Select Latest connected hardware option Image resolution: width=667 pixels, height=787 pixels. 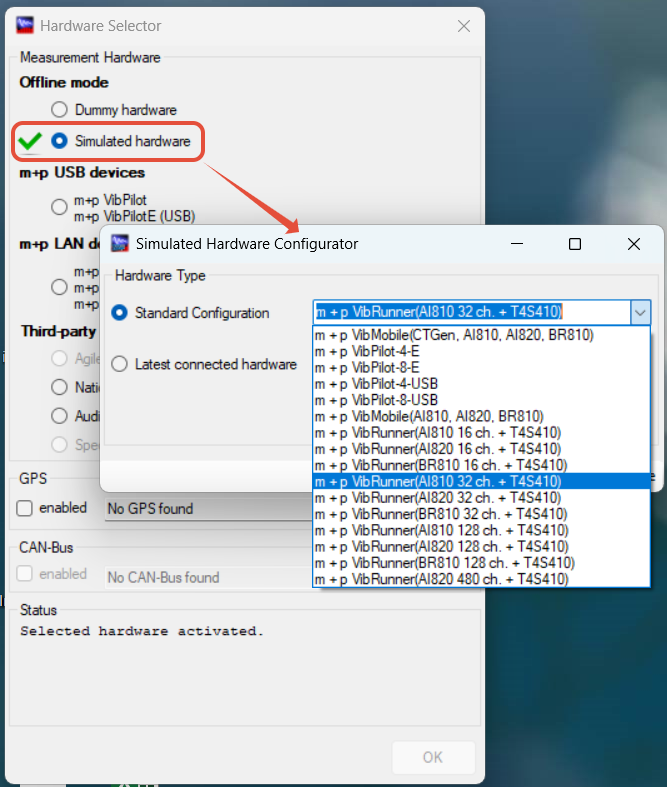tap(119, 364)
